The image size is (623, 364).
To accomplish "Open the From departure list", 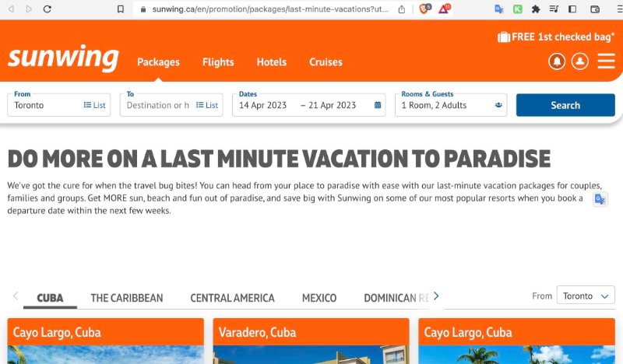I will pos(94,105).
